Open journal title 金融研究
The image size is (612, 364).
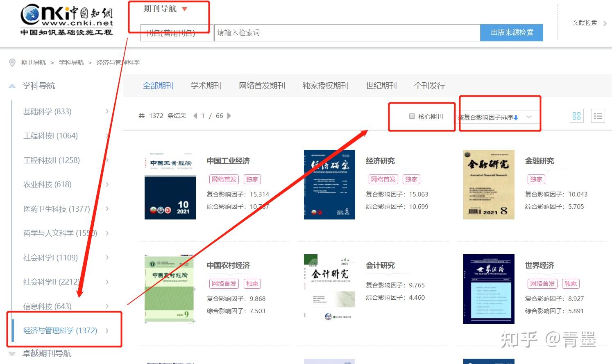[x=539, y=161]
